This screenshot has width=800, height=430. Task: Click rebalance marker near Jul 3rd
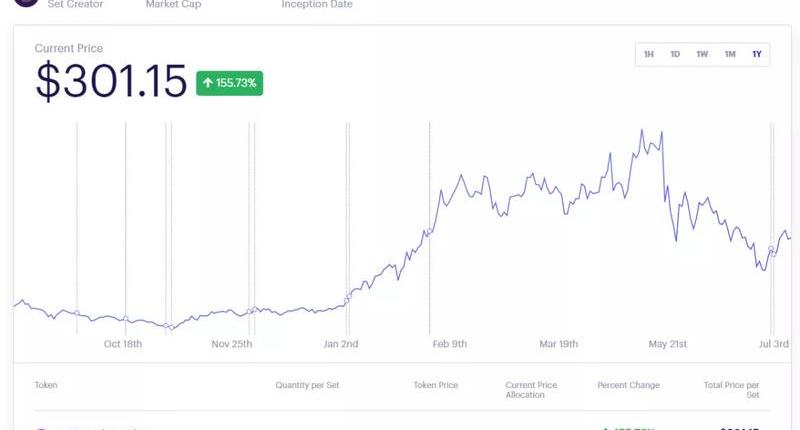pos(772,250)
